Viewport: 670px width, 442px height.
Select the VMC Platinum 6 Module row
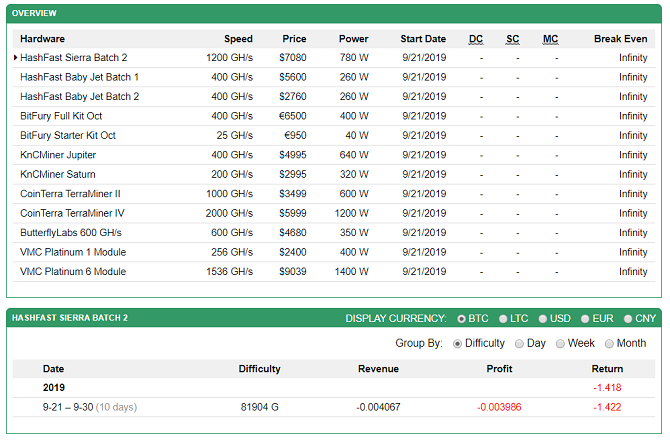(334, 272)
